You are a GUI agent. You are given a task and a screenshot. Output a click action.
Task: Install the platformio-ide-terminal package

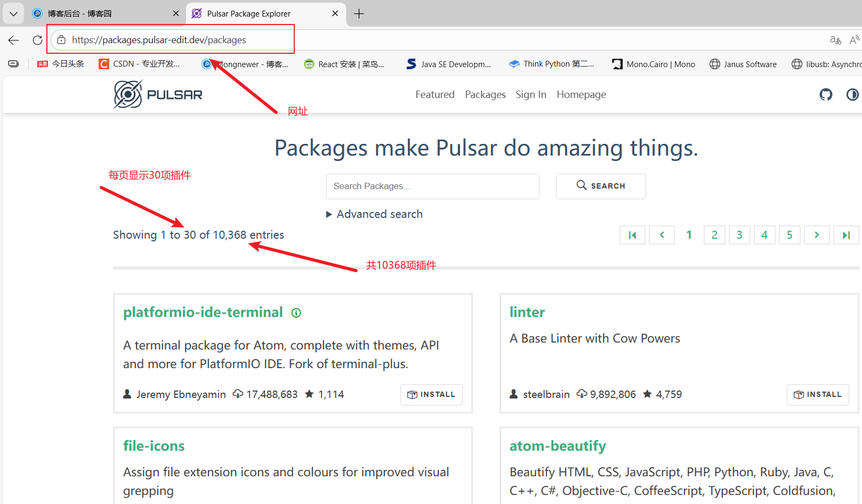[x=431, y=395]
